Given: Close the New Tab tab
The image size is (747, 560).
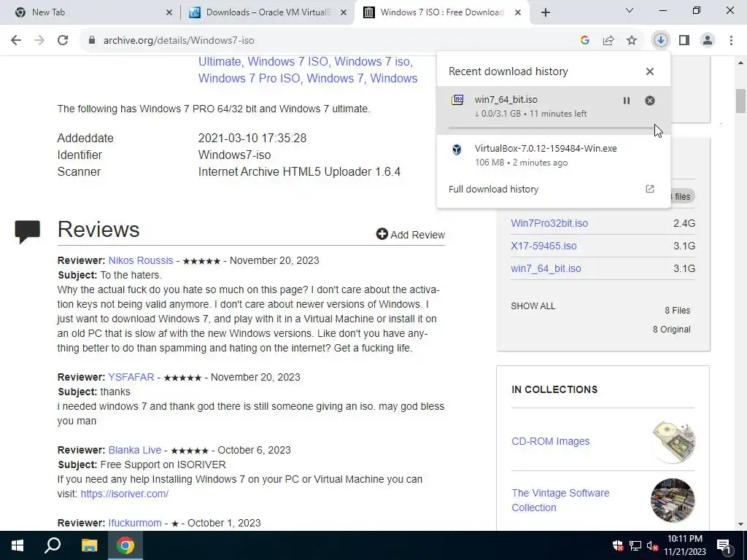Looking at the screenshot, I should tap(169, 12).
